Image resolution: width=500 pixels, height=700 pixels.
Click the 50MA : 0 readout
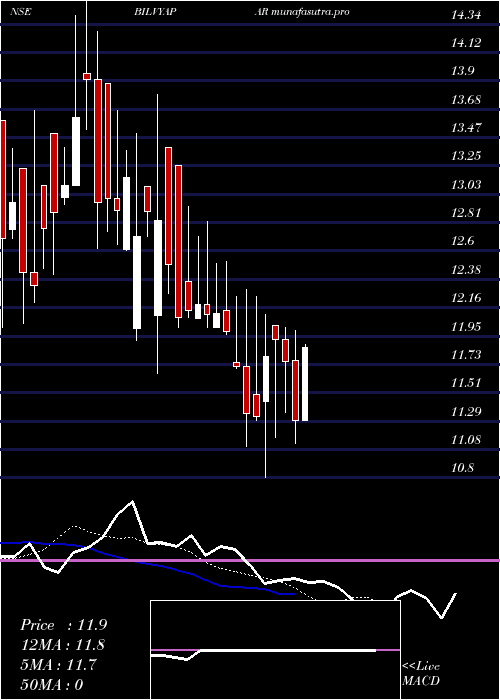52,684
